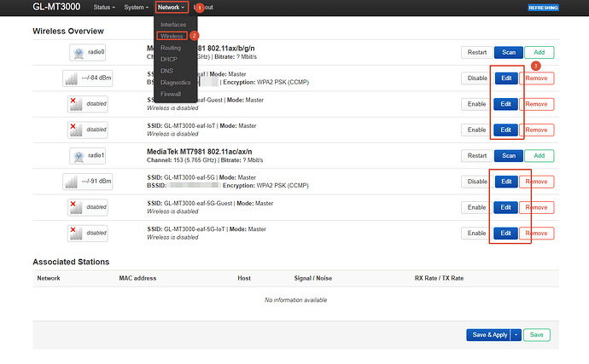Click the disabled signal icon for GL-MT3000-eaf-IoT
The height and width of the screenshot is (364, 589).
[88, 130]
